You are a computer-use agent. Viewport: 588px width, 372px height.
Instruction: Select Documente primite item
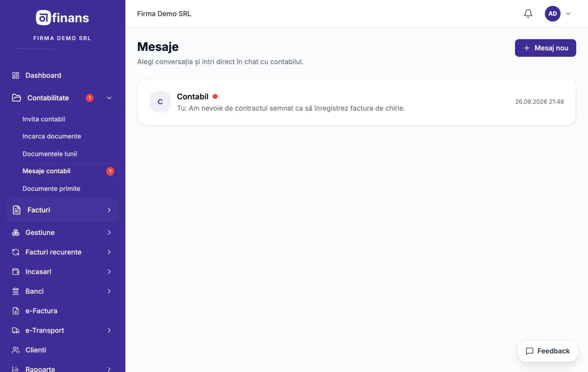click(51, 189)
